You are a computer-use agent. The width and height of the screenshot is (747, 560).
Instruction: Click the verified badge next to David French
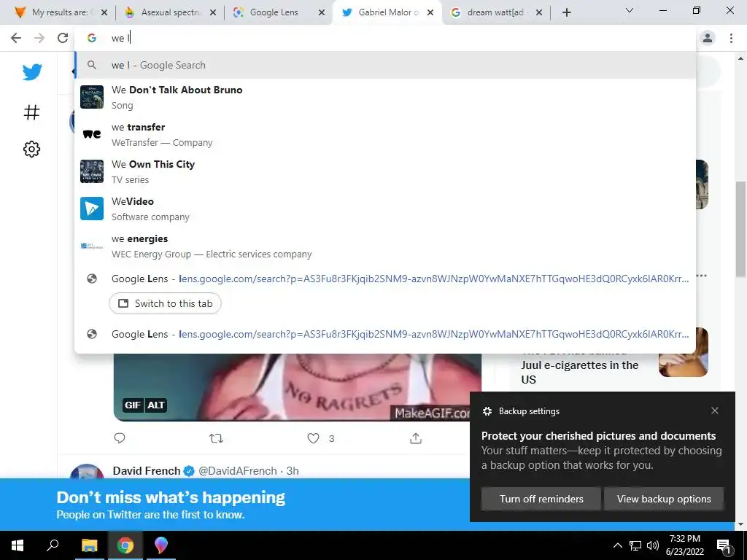[x=189, y=471]
